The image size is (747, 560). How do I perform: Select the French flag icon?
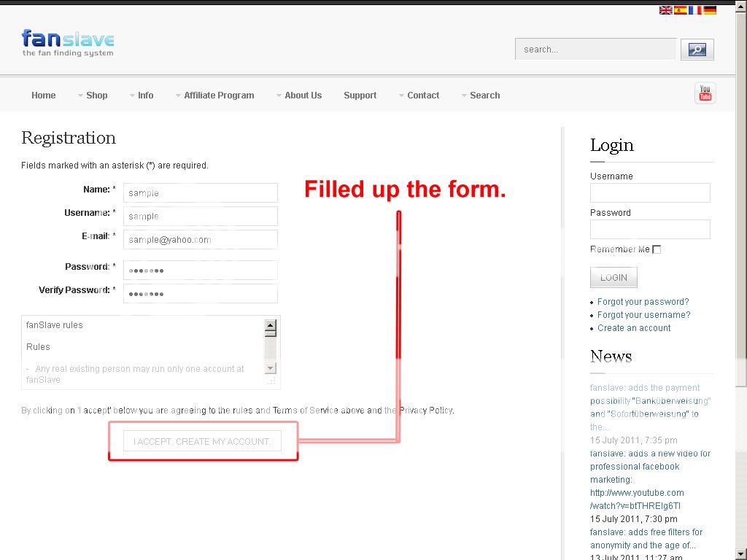point(694,10)
